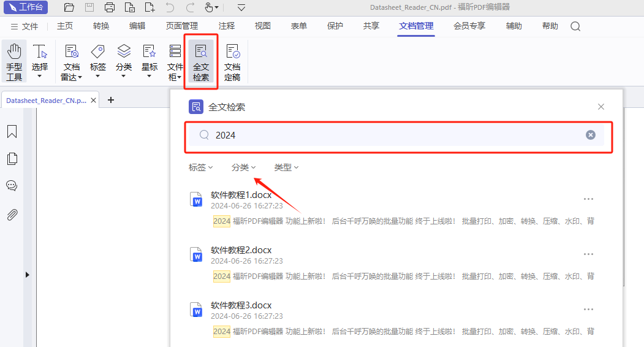
Task: Close the 全文检索 search panel
Action: click(600, 107)
